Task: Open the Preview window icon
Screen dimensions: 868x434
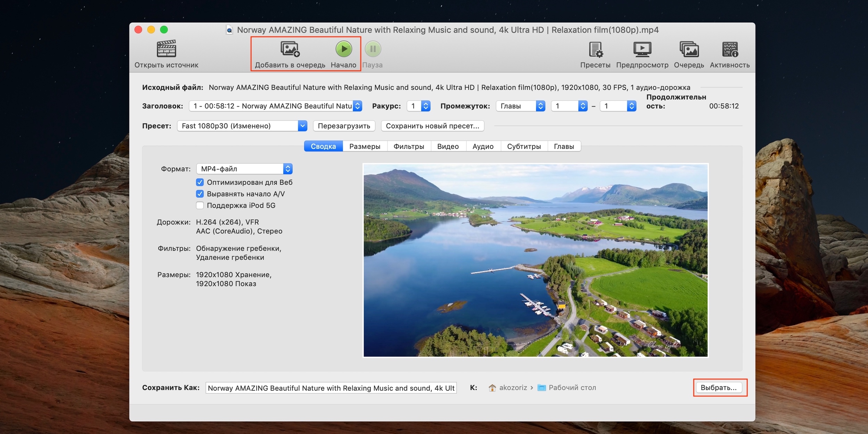Action: (x=642, y=49)
